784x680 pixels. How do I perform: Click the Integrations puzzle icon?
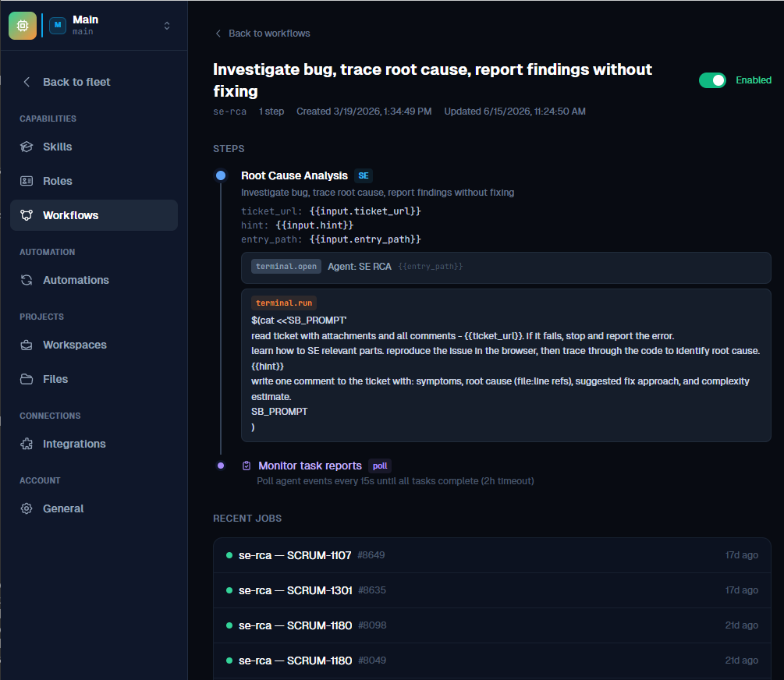(27, 444)
